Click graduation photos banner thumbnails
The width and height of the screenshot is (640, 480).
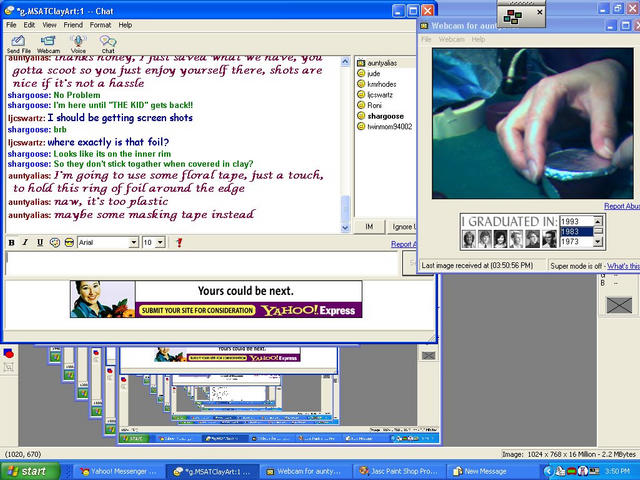[x=509, y=239]
